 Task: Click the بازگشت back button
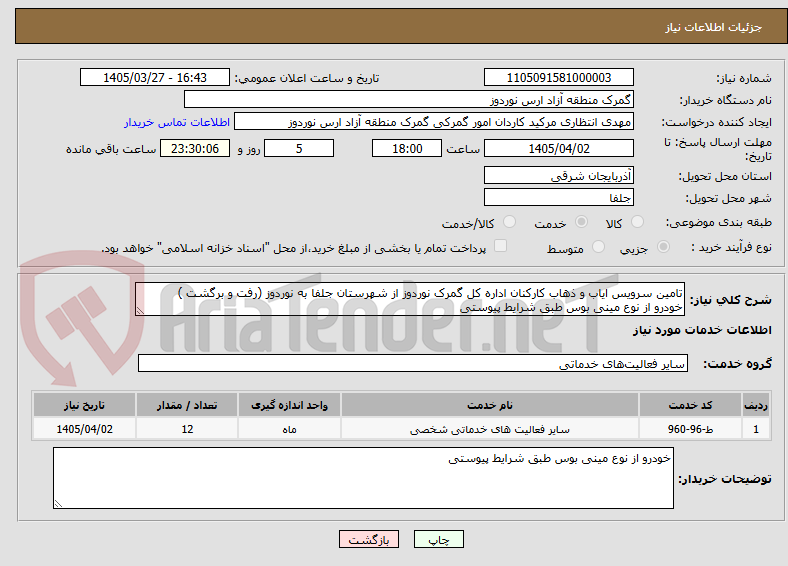tap(369, 539)
